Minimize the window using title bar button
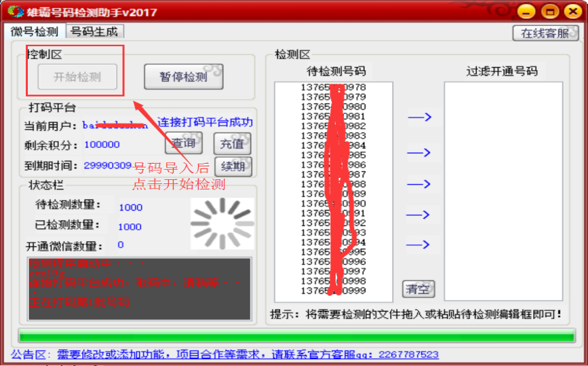Image resolution: width=588 pixels, height=366 pixels. point(528,11)
